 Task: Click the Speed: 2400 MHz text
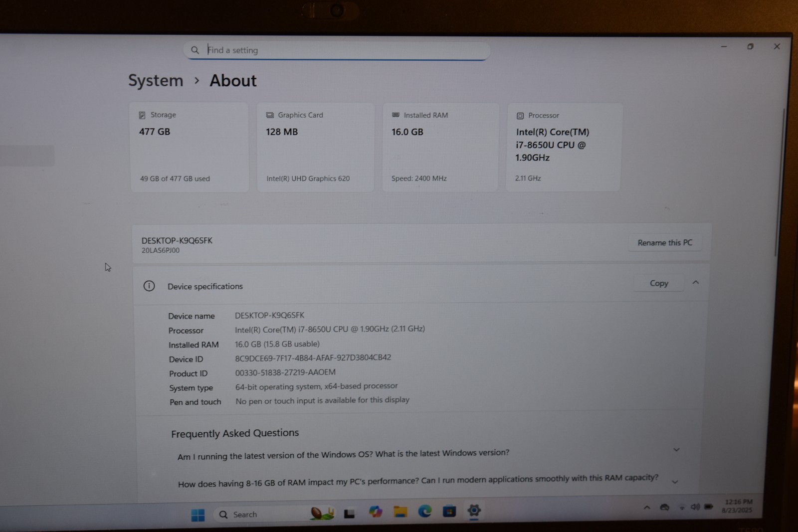click(x=419, y=178)
